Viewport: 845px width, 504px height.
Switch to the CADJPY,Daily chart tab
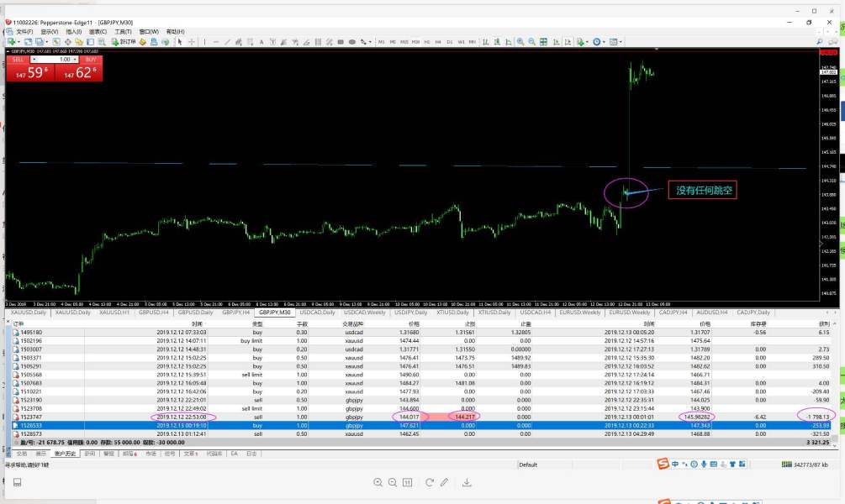pyautogui.click(x=753, y=312)
